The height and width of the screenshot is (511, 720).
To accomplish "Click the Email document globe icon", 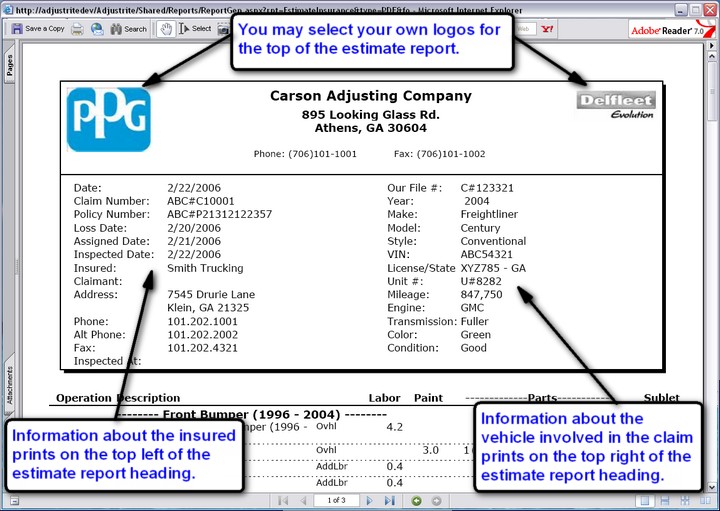I will (97, 29).
